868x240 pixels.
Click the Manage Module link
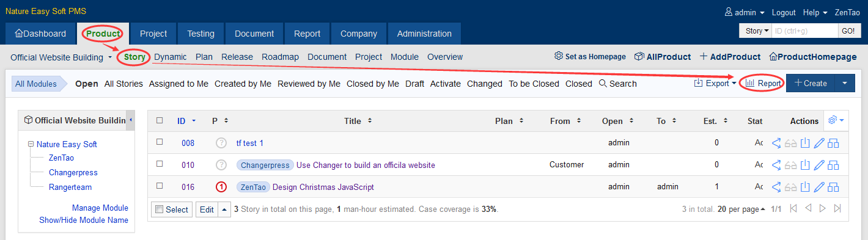point(100,208)
